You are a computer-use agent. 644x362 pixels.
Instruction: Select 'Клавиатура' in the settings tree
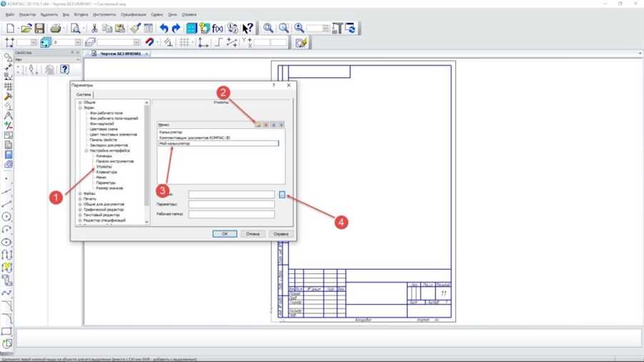107,172
